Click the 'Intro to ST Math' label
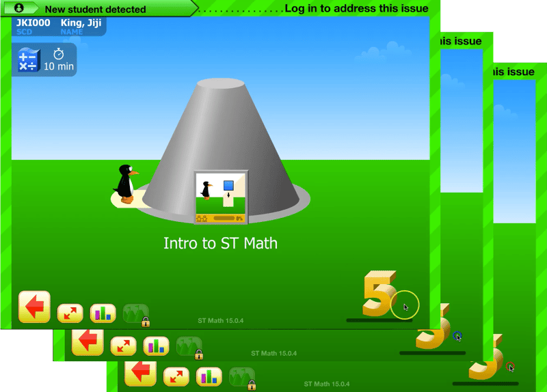 [220, 243]
